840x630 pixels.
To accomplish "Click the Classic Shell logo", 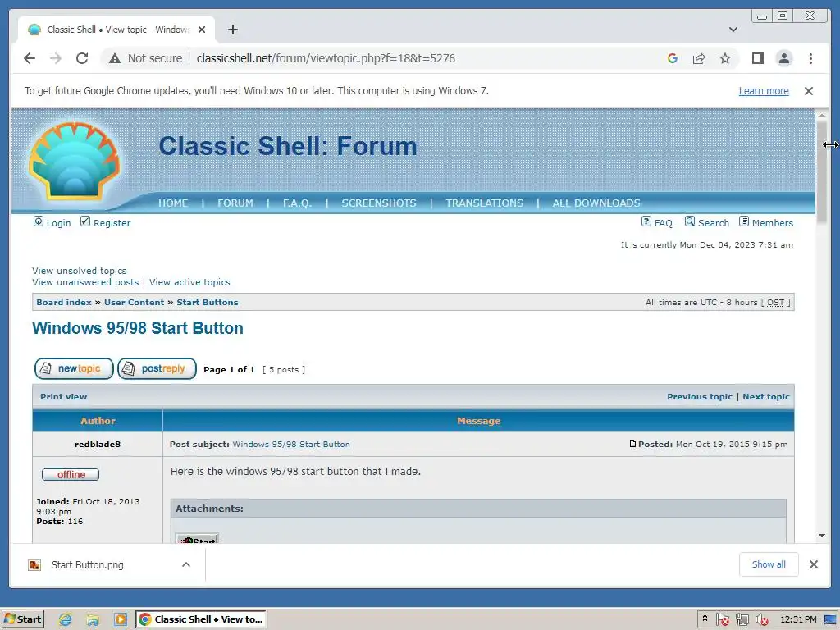I will click(x=74, y=162).
